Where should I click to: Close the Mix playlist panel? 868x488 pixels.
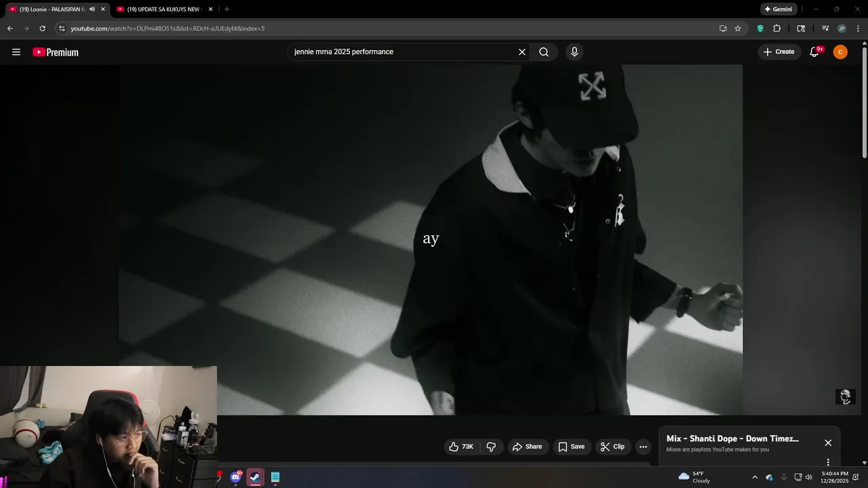pos(828,443)
